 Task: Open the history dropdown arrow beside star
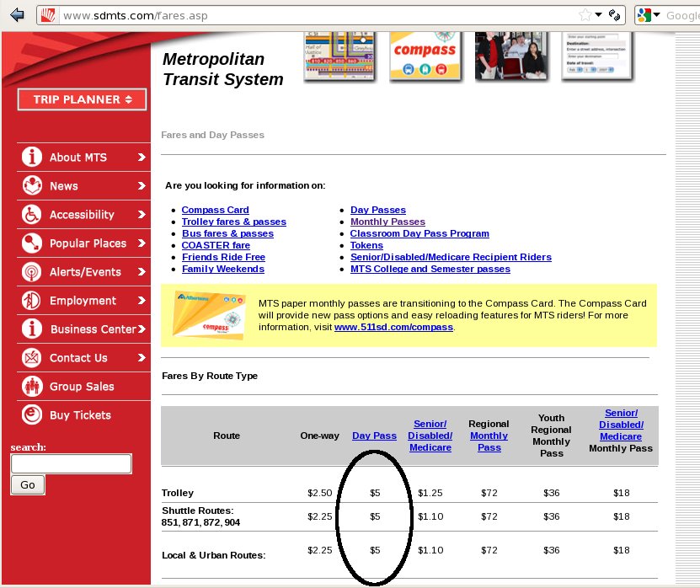coord(599,14)
